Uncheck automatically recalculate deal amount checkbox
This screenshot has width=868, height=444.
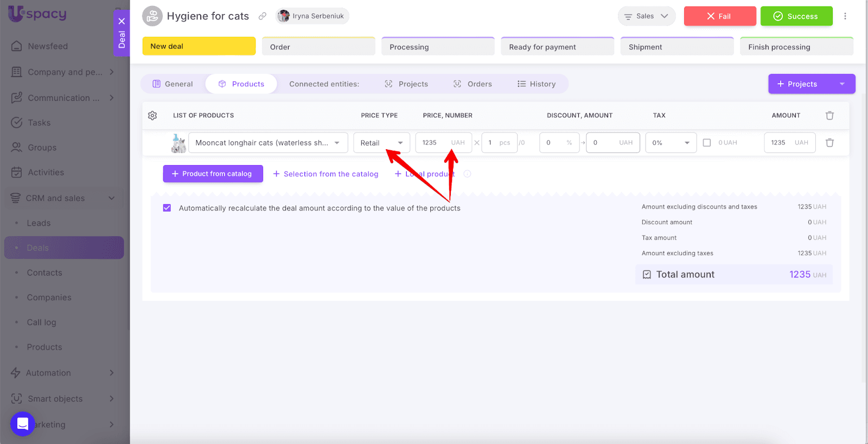167,208
